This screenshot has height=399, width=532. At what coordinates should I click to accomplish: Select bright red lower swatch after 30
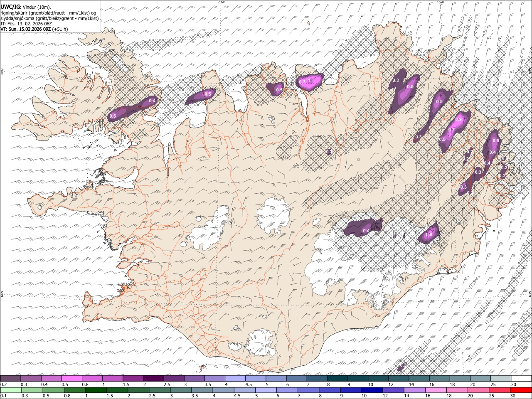[520, 390]
